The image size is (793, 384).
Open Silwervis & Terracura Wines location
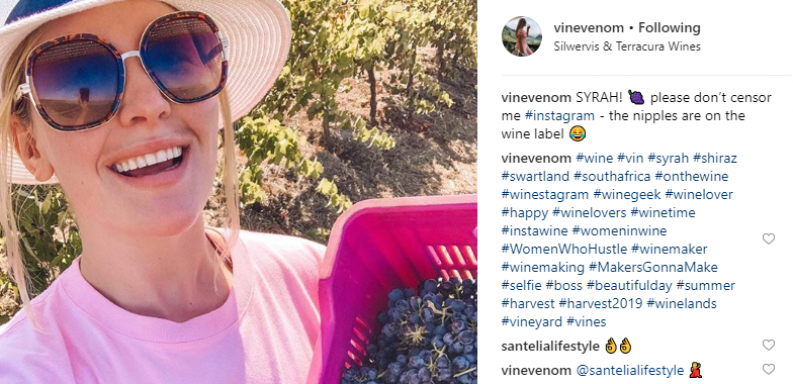coord(627,47)
